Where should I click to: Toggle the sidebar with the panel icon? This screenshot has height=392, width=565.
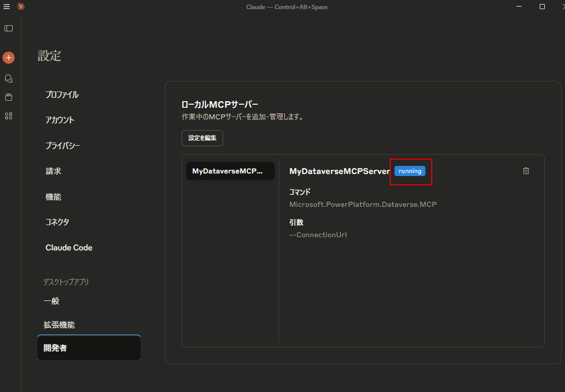click(8, 28)
